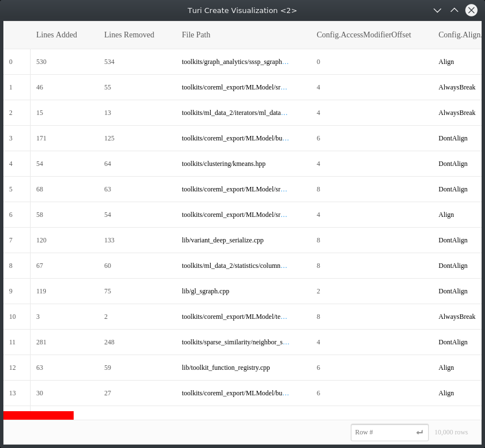Click AccessModifierOffset value 0 in row 0

318,62
